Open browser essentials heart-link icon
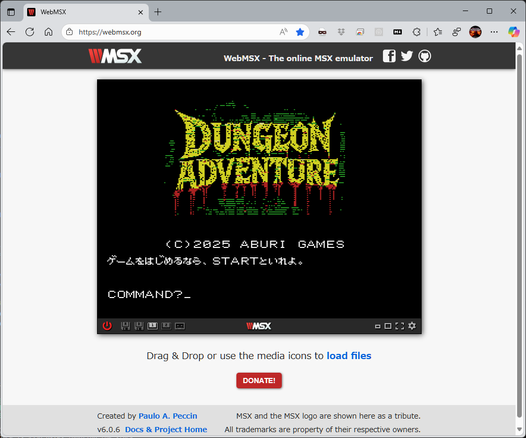Screen dimensions: 526x438 click(x=456, y=32)
